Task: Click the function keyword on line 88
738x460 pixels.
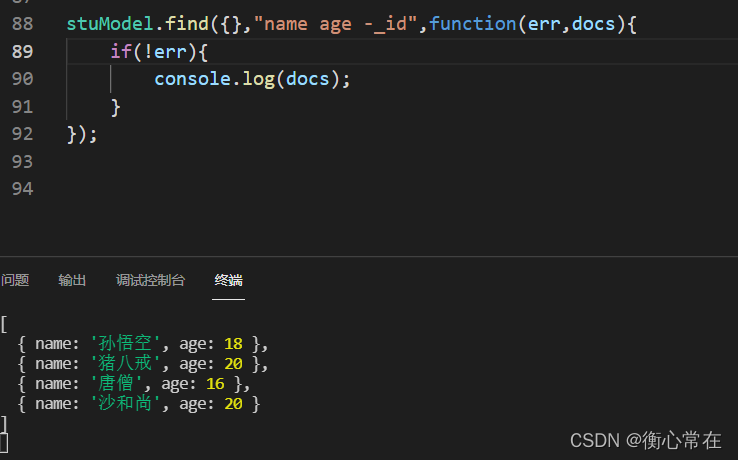Action: tap(473, 24)
